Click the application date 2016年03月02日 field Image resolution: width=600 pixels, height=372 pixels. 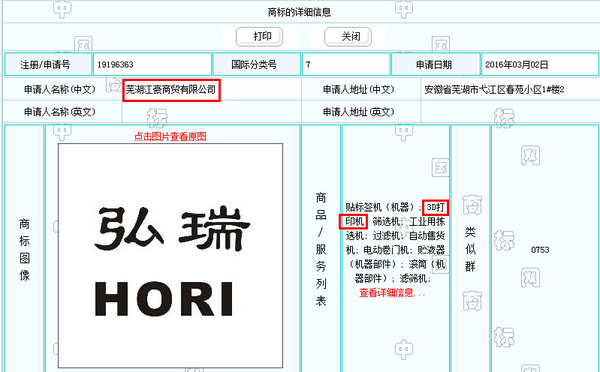(540, 64)
